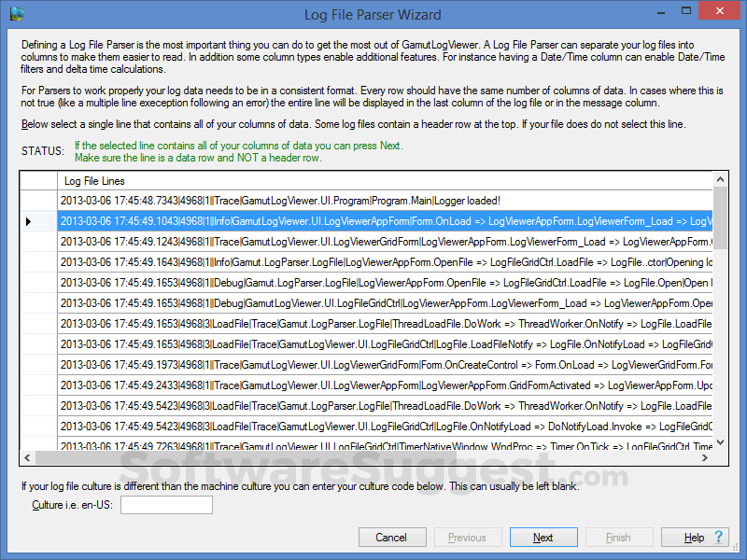Click the horizontal scrollbar track
The width and height of the screenshot is (747, 560).
click(373, 457)
